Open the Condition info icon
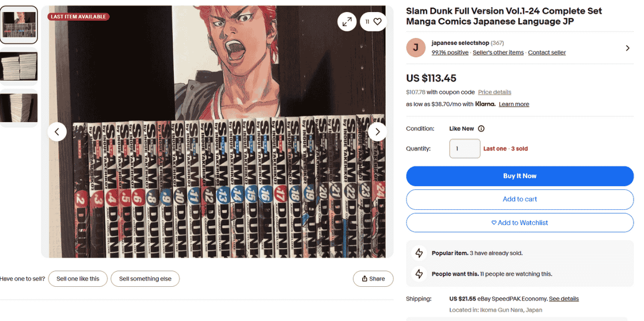 (481, 129)
